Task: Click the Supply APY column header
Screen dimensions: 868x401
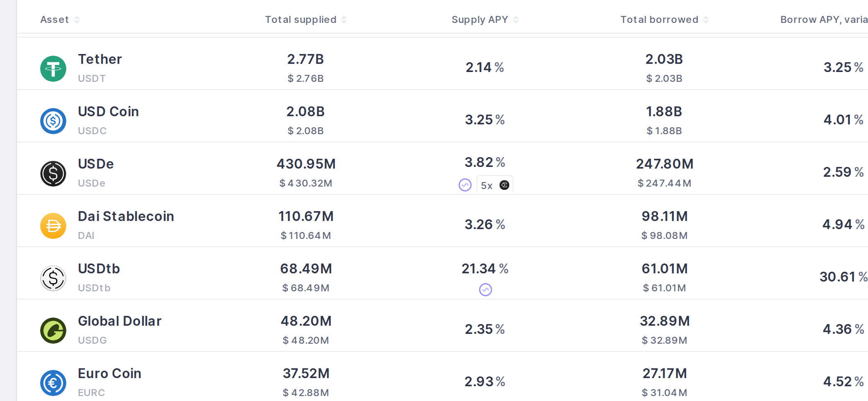Action: point(480,20)
